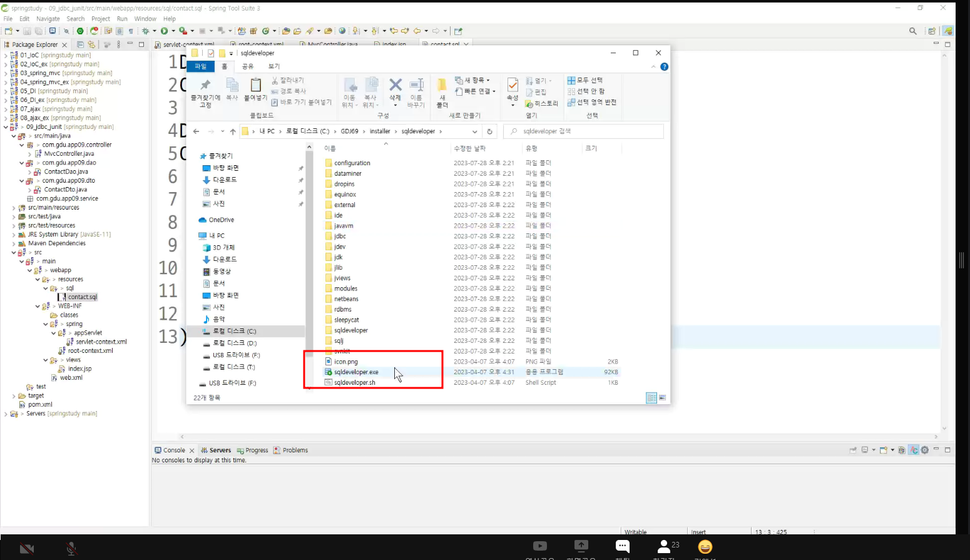The image size is (970, 560).
Task: Click Select all (모두 선택)
Action: click(585, 80)
